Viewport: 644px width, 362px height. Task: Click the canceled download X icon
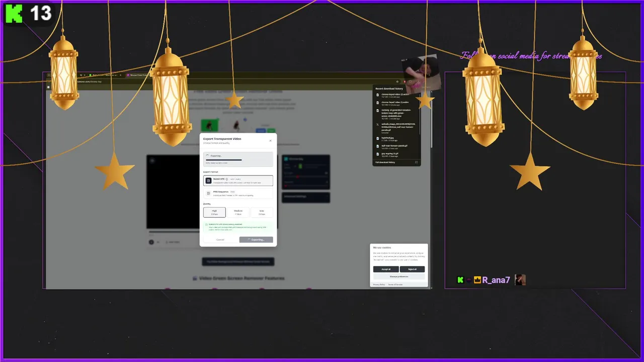[378, 124]
